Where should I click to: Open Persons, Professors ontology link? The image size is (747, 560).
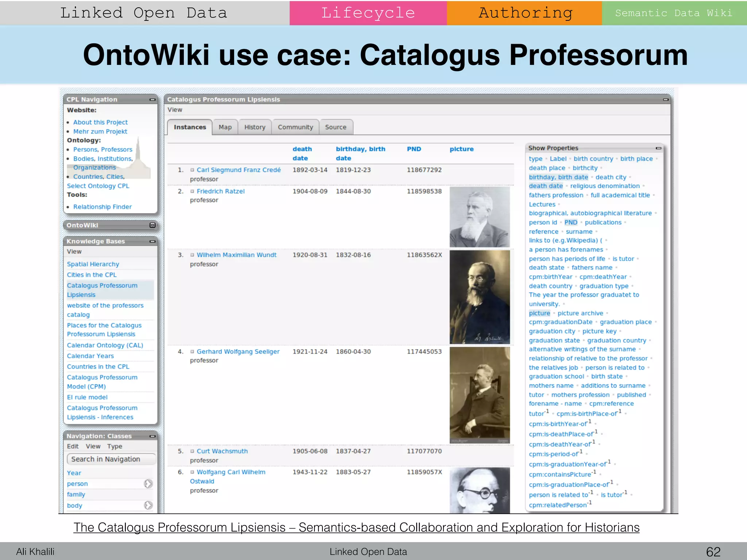(102, 149)
